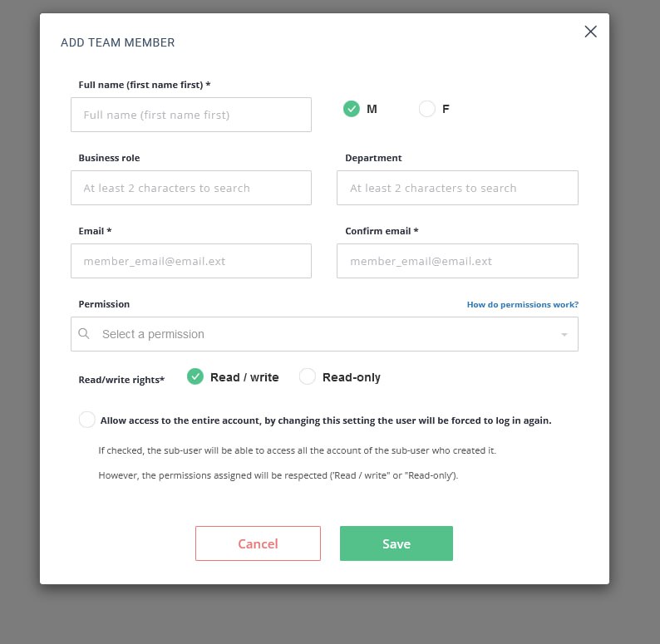This screenshot has width=660, height=644.
Task: Open the Select a permission combo box
Action: (x=324, y=334)
